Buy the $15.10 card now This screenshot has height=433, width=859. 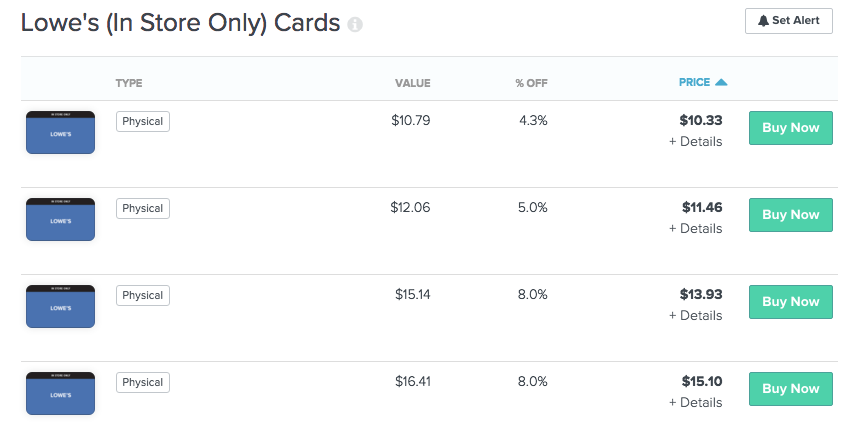(791, 389)
